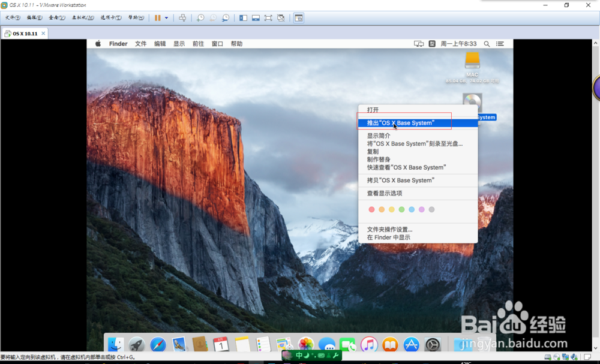The width and height of the screenshot is (600, 364).
Task: Close the OS X 10.11 tab
Action: click(x=43, y=34)
